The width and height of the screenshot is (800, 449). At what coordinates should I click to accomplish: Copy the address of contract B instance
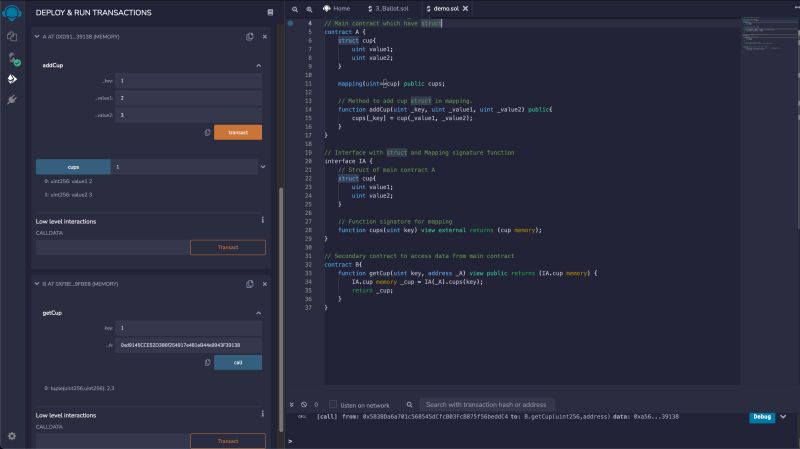[249, 284]
